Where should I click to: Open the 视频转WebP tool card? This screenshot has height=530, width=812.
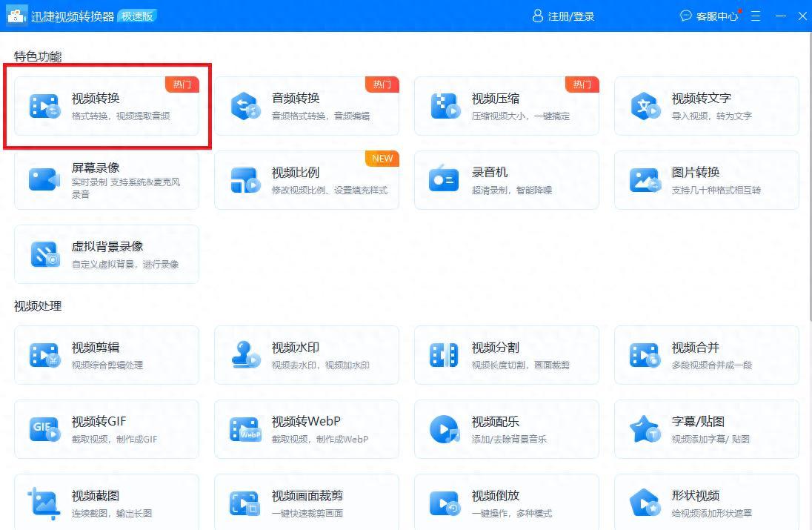pos(307,429)
